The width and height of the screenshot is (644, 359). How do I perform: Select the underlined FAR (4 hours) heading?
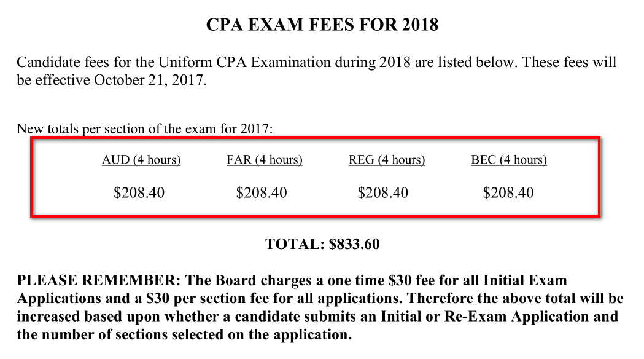(x=265, y=160)
